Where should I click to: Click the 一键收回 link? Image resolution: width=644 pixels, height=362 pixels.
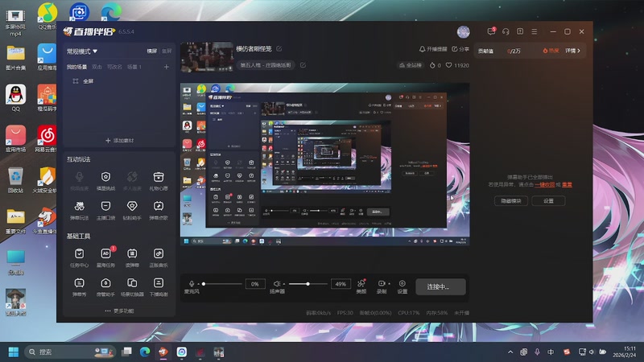point(545,185)
